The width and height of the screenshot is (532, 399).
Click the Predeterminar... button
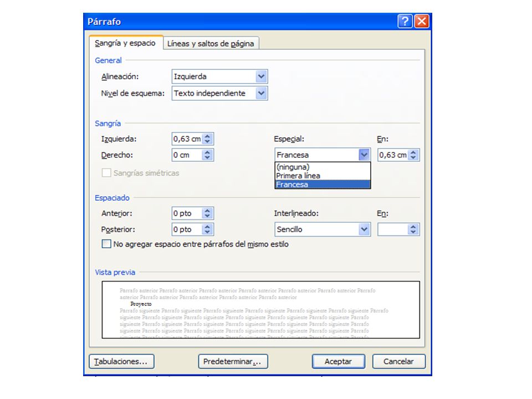(233, 362)
